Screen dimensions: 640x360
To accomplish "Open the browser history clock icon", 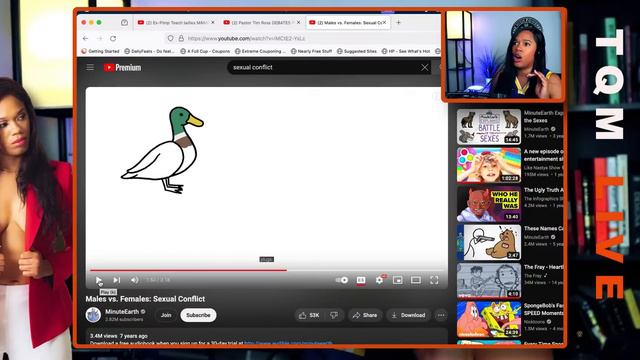I will (x=124, y=22).
